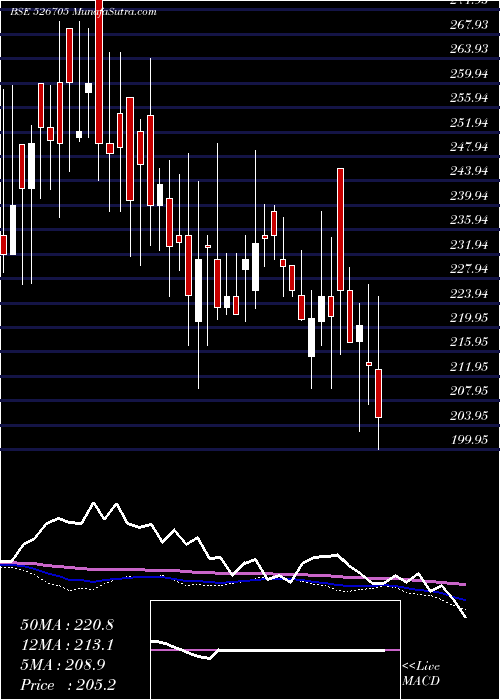Click the 12MA : 213.1 reading
The image size is (500, 700).
[x=67, y=645]
